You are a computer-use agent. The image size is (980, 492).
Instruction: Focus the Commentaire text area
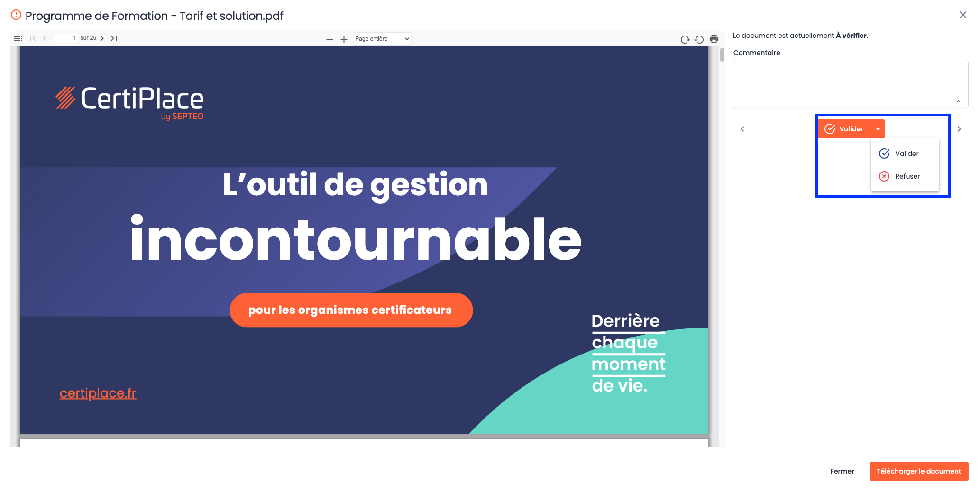[x=851, y=84]
